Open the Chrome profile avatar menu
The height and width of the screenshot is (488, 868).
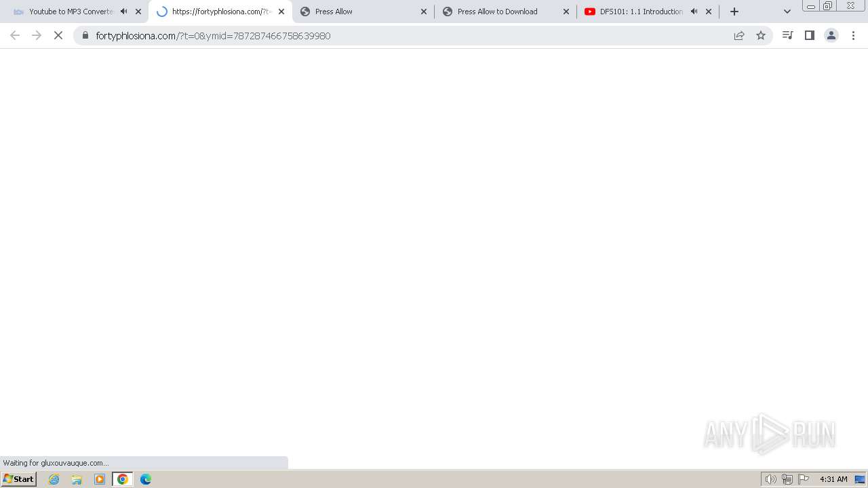(831, 35)
